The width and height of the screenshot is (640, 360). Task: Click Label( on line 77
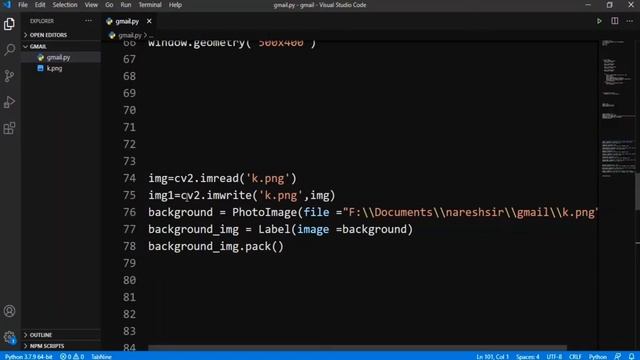point(277,229)
